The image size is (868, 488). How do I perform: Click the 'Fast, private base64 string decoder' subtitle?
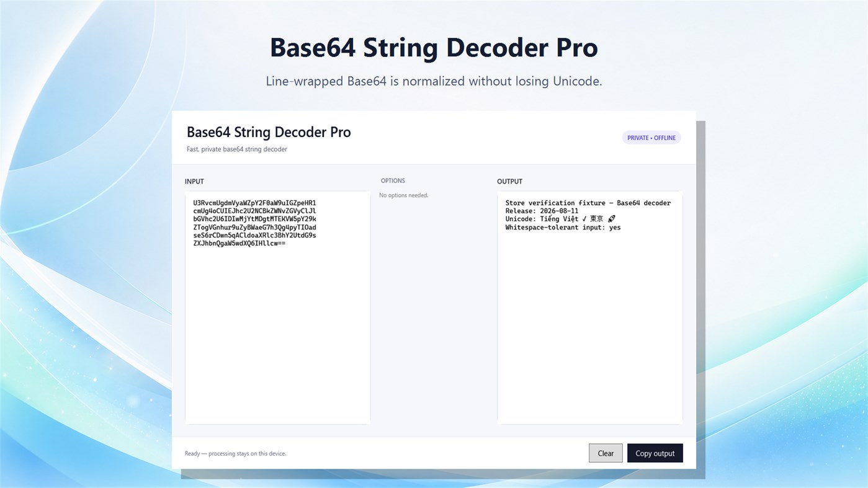(x=237, y=149)
